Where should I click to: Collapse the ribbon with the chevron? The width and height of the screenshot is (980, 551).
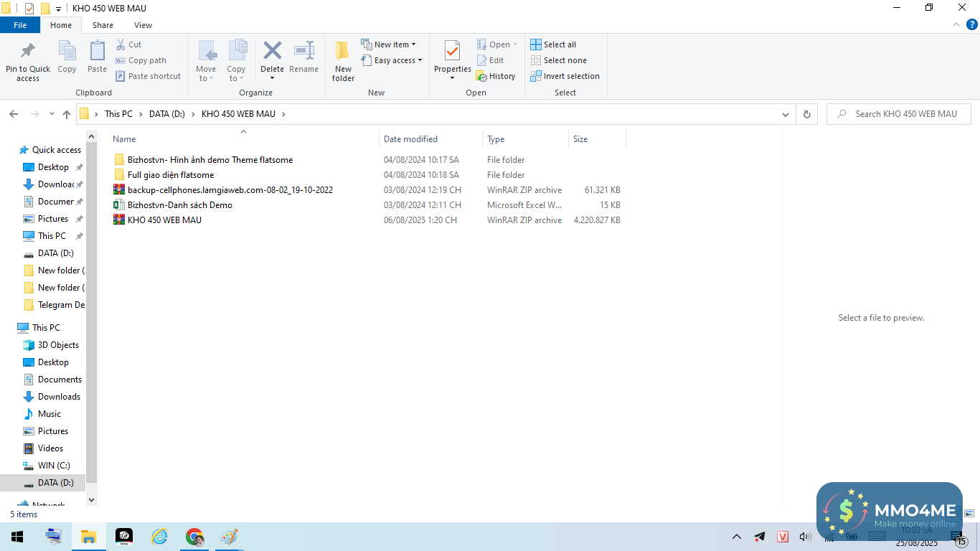pyautogui.click(x=956, y=24)
